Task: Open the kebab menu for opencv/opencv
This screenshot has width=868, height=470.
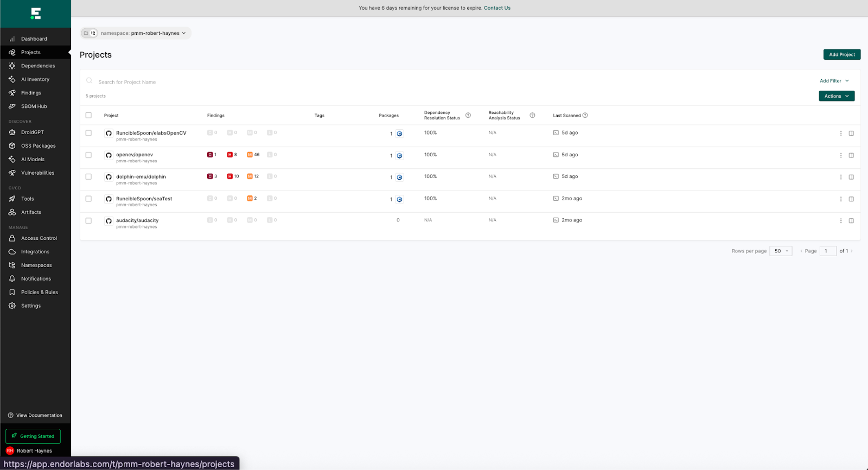Action: tap(841, 155)
